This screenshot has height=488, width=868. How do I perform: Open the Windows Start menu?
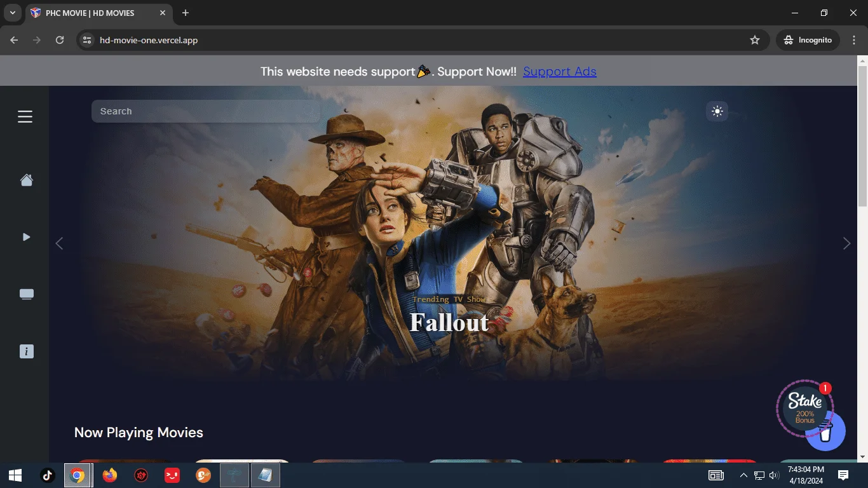15,475
